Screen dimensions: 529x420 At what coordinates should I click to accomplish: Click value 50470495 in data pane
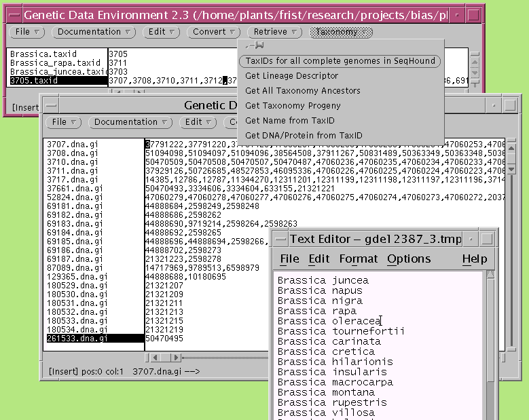[x=164, y=339]
